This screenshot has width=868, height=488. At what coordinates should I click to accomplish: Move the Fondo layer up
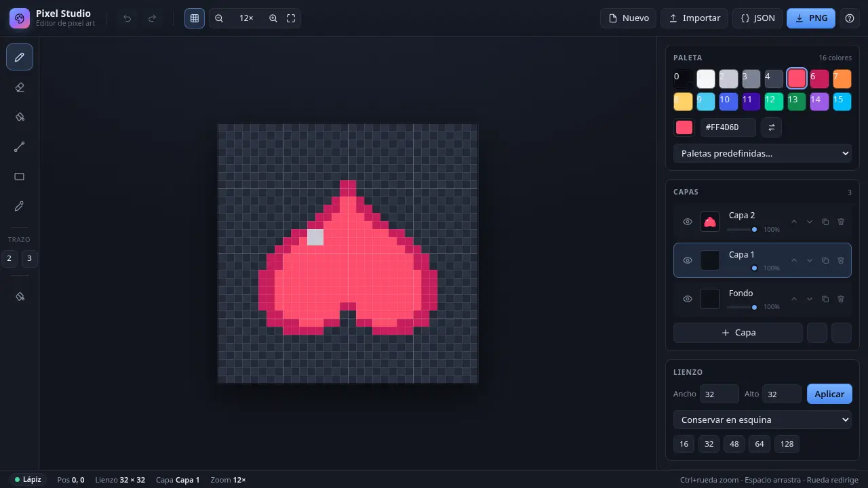pyautogui.click(x=794, y=299)
